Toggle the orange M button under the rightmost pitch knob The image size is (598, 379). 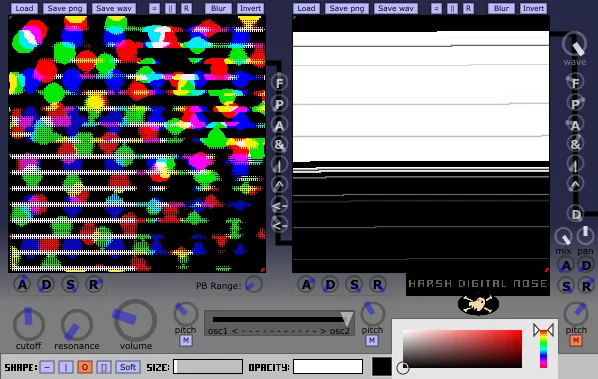pyautogui.click(x=576, y=340)
